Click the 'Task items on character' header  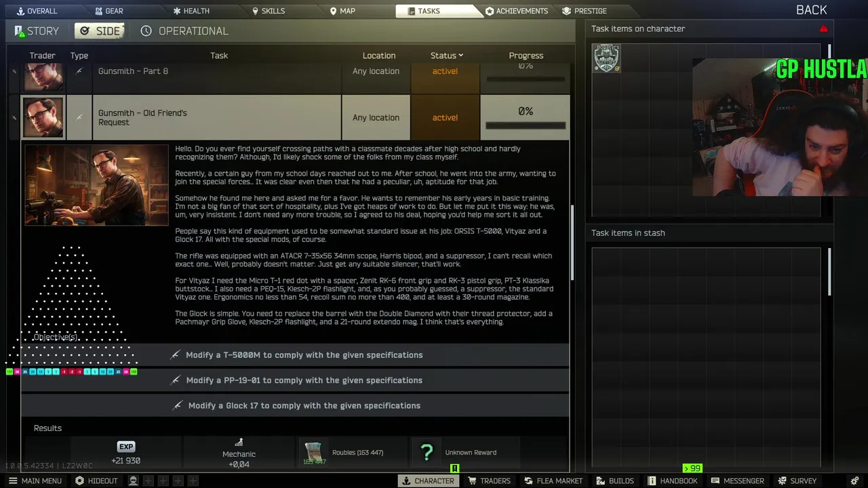(x=638, y=28)
